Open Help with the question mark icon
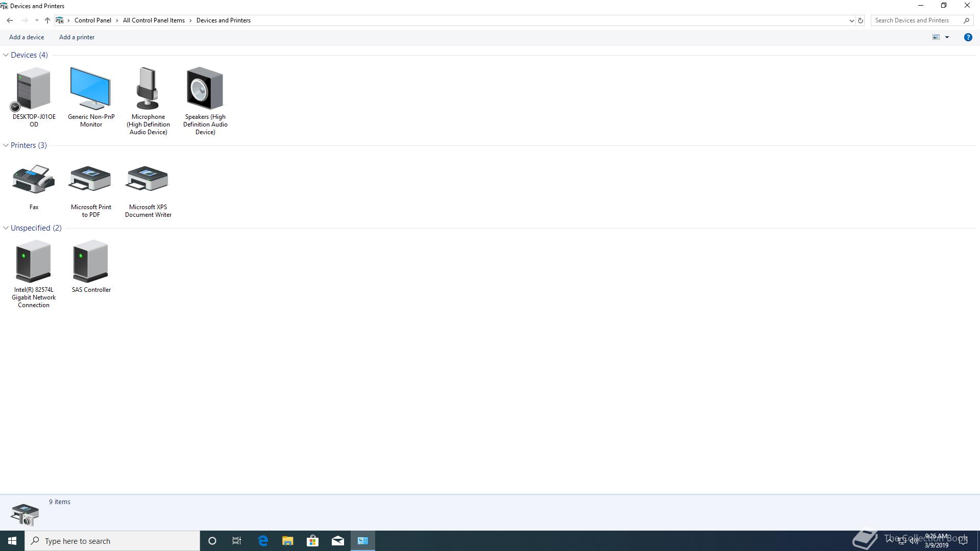The width and height of the screenshot is (980, 551). coord(968,37)
